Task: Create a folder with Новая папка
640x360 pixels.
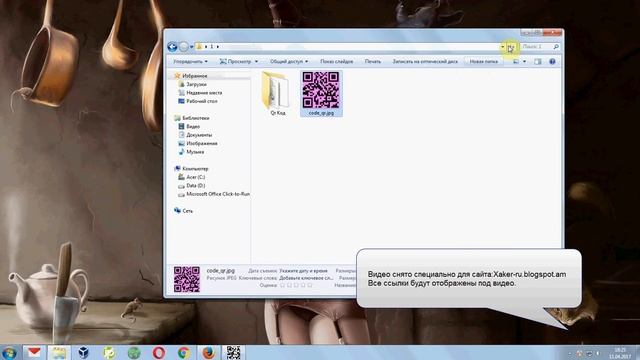Action: point(484,61)
